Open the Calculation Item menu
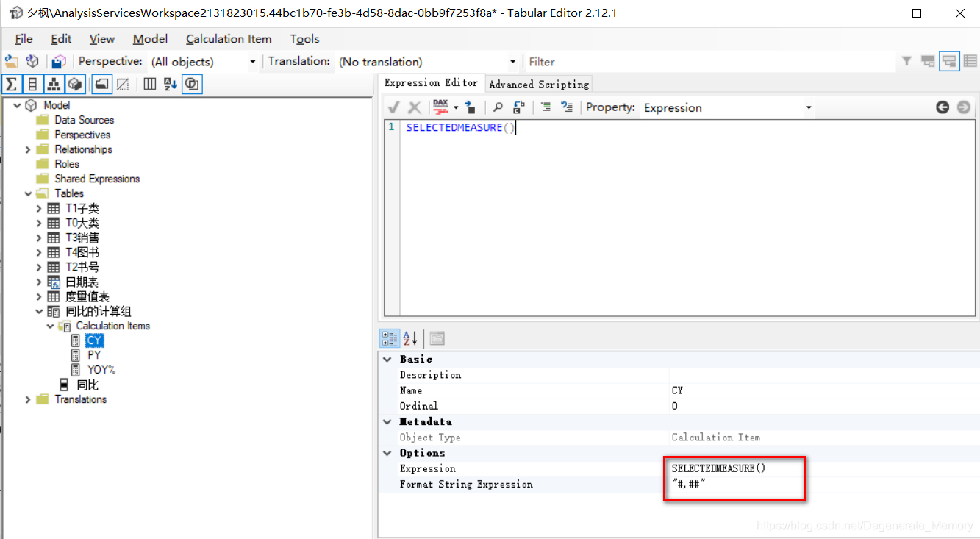Viewport: 980px width, 539px height. tap(229, 39)
